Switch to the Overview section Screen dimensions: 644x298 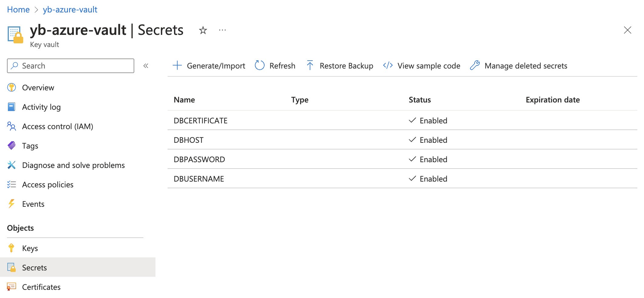point(38,87)
